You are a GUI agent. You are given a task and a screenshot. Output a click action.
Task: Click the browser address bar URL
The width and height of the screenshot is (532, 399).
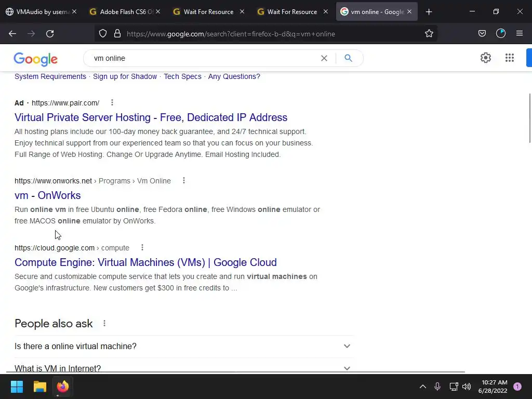click(x=231, y=34)
